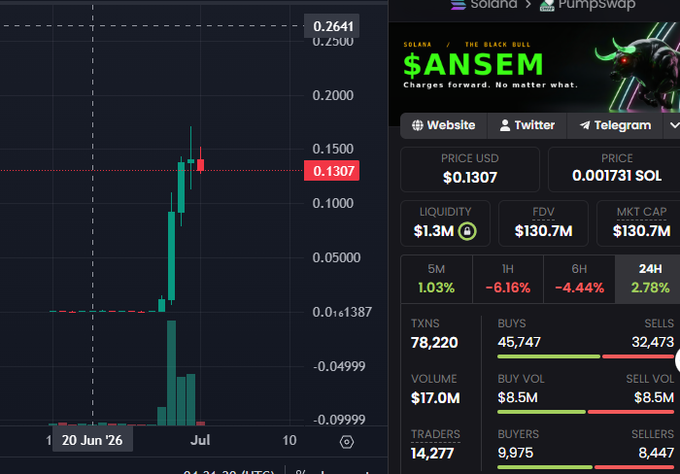
Task: Click the 0.1500 price axis label
Action: (x=333, y=149)
